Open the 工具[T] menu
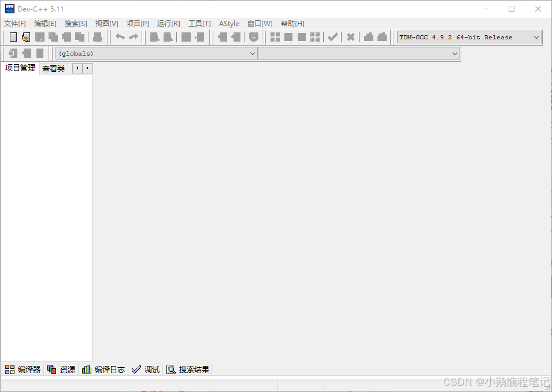 pyautogui.click(x=199, y=24)
